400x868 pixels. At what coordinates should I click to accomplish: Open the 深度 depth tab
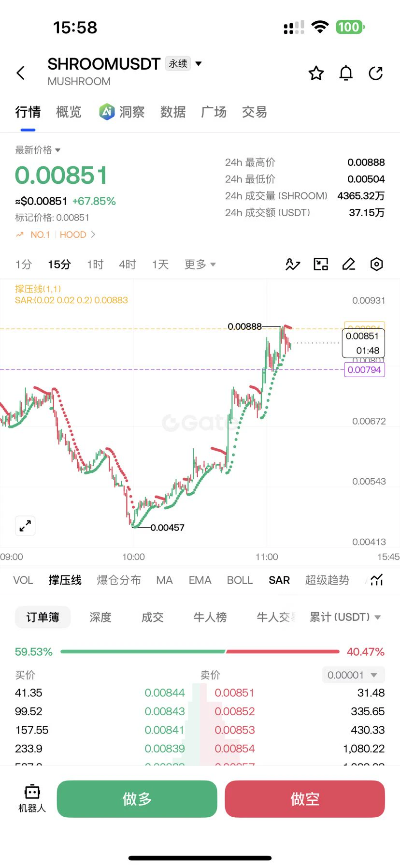pos(100,617)
